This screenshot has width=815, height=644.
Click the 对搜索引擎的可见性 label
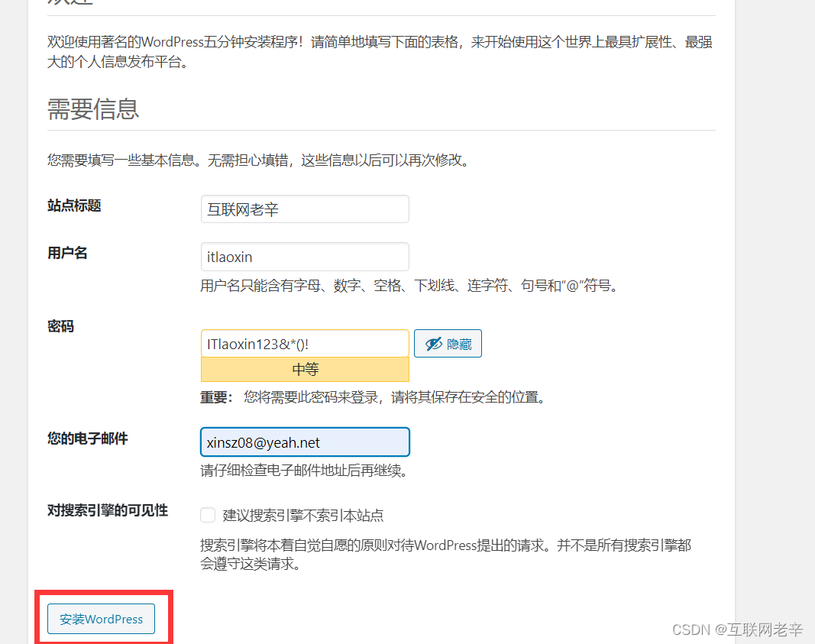tap(108, 510)
